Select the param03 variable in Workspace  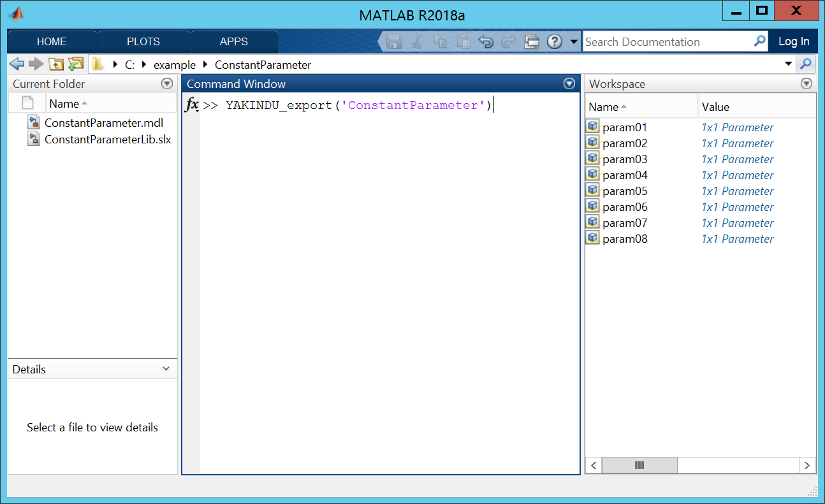click(625, 159)
